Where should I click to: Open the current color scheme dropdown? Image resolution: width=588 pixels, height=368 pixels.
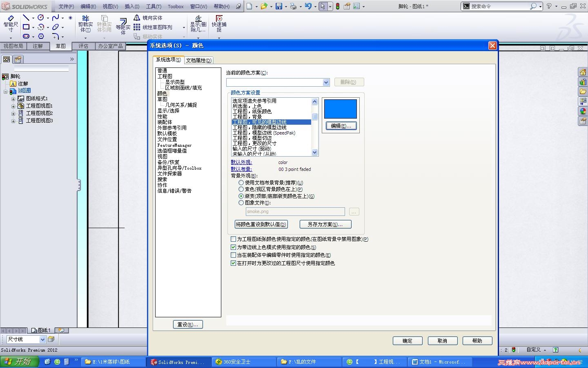click(326, 82)
